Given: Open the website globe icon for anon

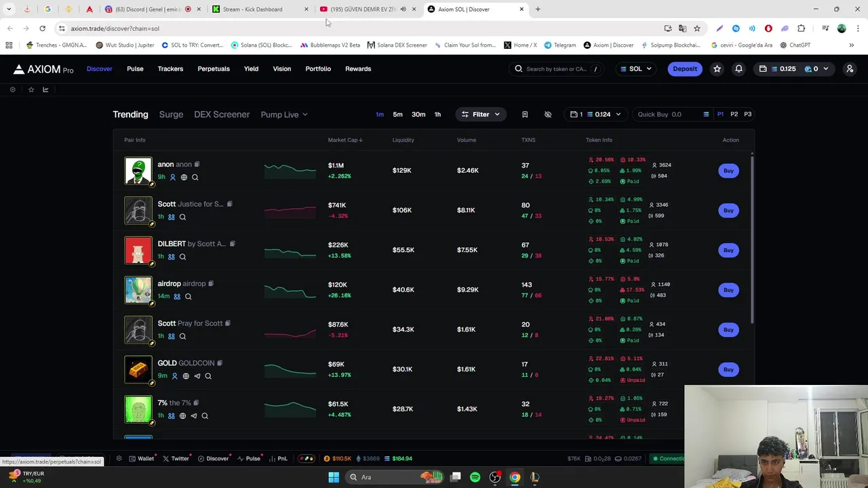Looking at the screenshot, I should tap(184, 178).
